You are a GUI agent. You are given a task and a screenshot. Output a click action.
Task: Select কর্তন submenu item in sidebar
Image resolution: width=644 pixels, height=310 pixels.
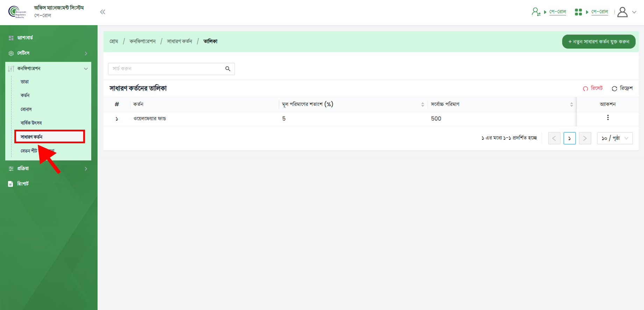point(25,95)
